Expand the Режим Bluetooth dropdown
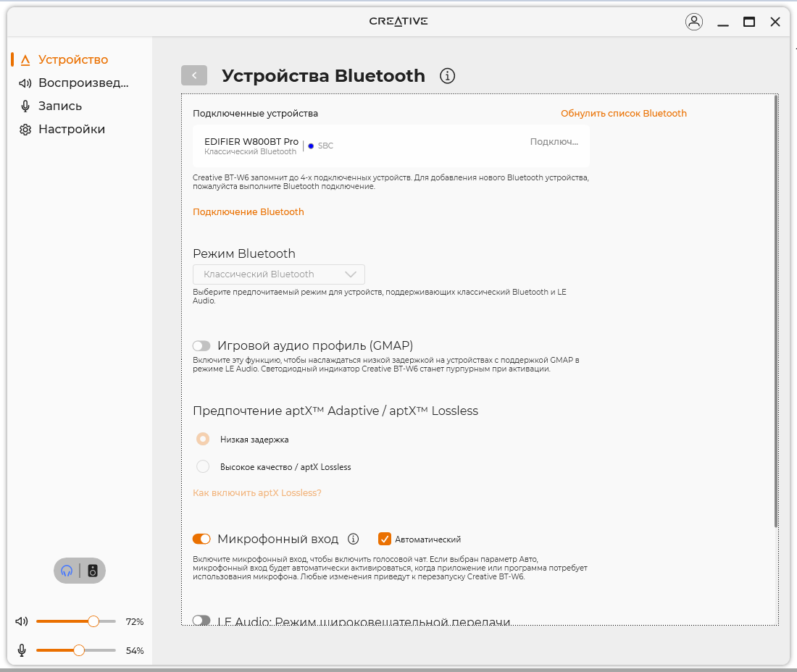 278,274
